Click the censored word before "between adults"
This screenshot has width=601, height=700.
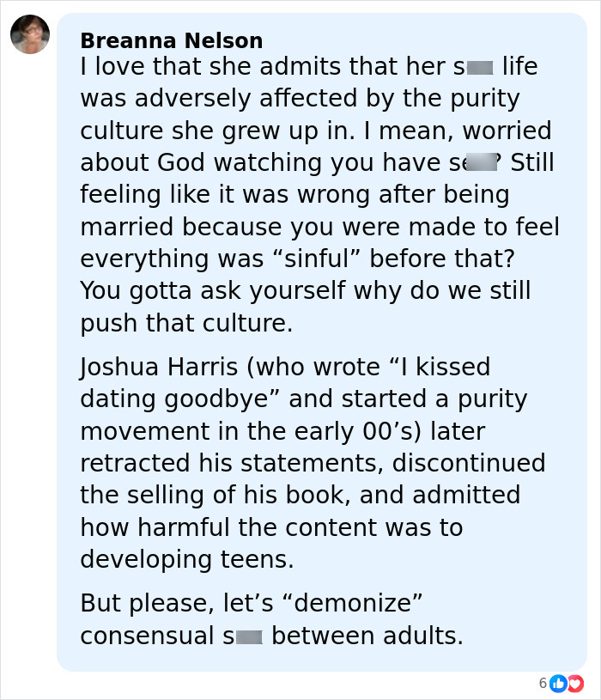click(x=247, y=637)
